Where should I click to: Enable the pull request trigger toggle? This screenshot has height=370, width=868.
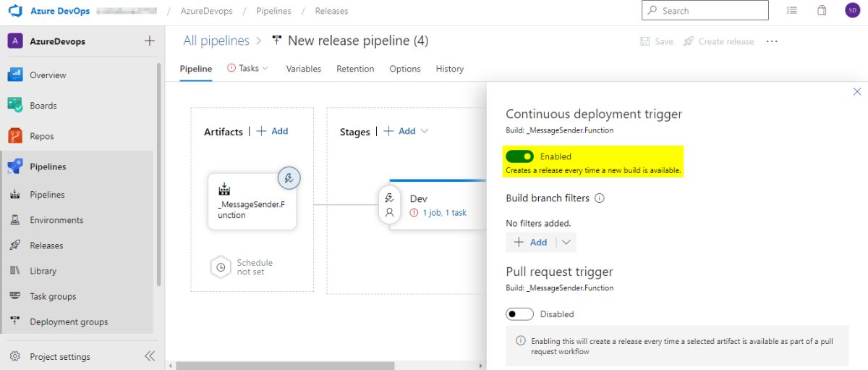pyautogui.click(x=520, y=314)
